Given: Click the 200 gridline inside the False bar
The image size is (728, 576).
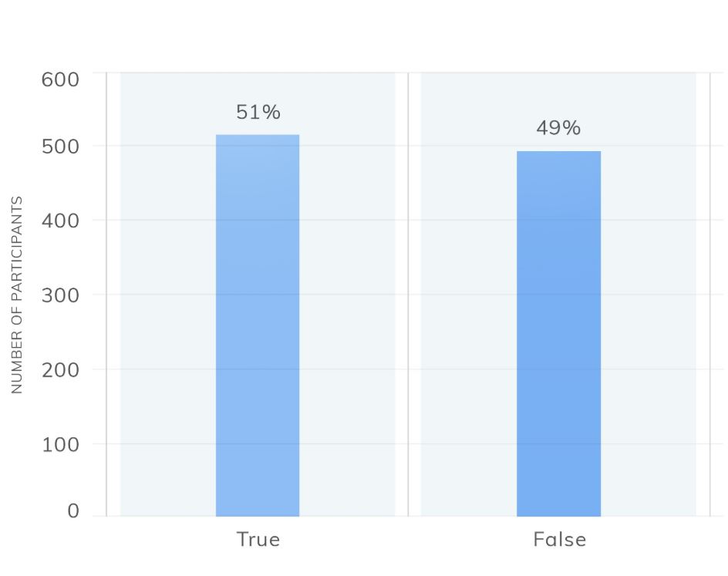Looking at the screenshot, I should coord(558,369).
